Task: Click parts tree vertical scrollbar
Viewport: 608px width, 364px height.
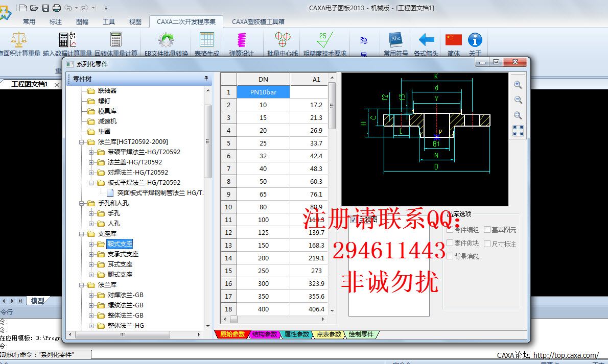Action: click(207, 141)
